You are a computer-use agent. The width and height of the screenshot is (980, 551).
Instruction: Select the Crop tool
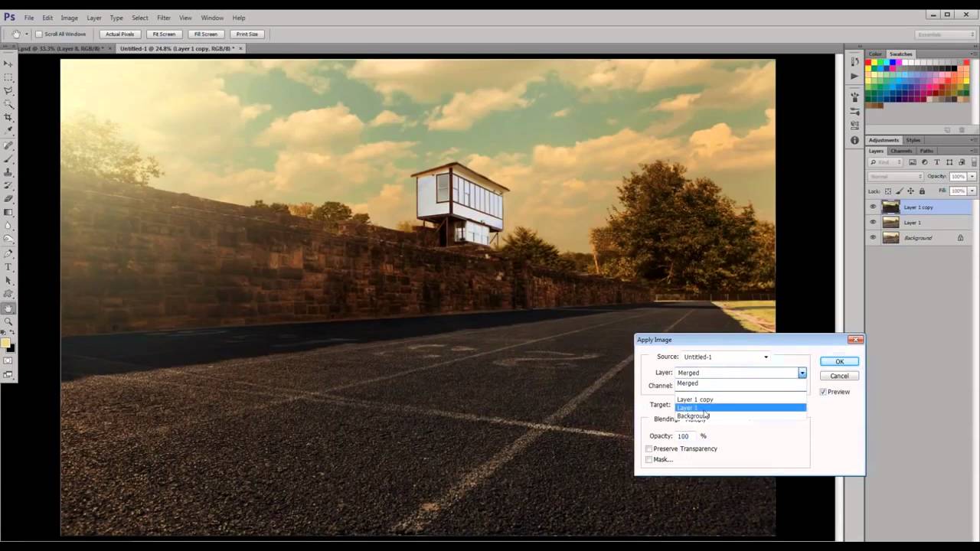(x=8, y=117)
